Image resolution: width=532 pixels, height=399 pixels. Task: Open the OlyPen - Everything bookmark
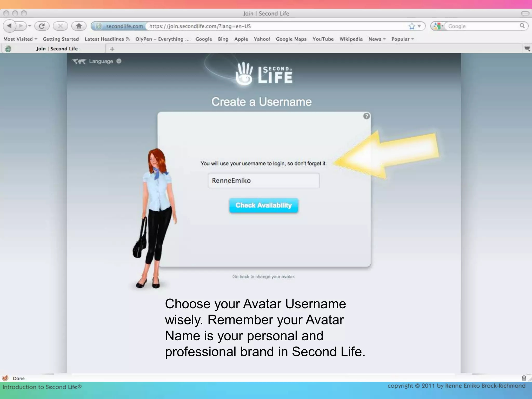(162, 39)
